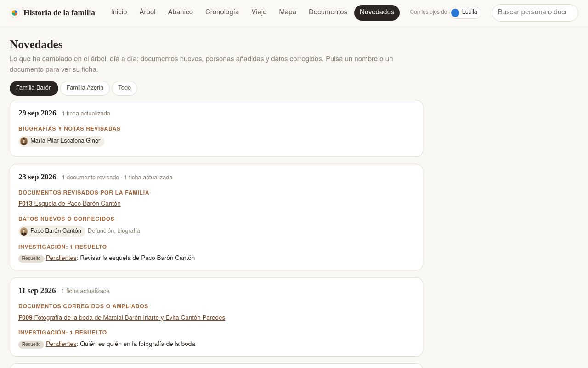Click the Biografías y notas revisadas heading

[x=69, y=129]
